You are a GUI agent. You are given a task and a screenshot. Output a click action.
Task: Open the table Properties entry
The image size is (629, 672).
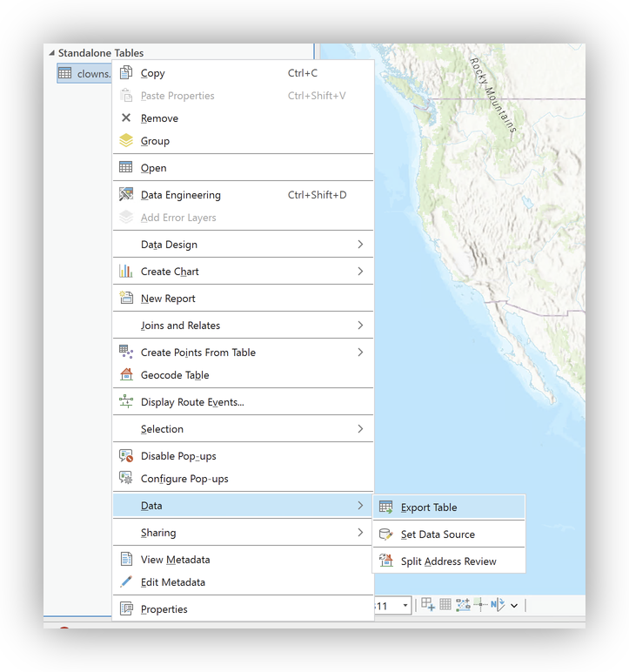pos(164,609)
